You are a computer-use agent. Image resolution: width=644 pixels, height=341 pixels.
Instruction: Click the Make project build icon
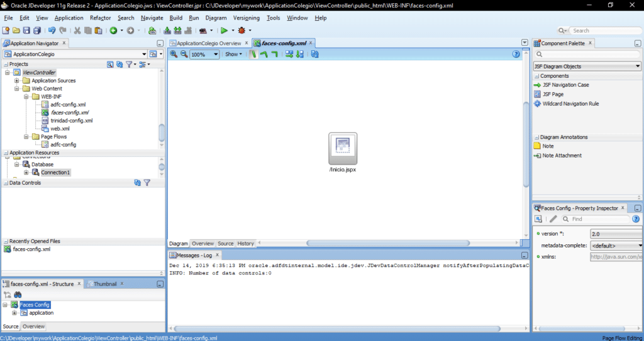[167, 30]
